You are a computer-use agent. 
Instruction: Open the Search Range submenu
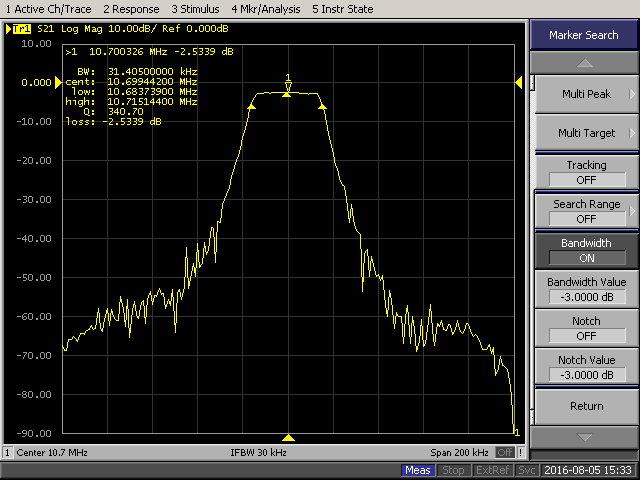coord(586,211)
